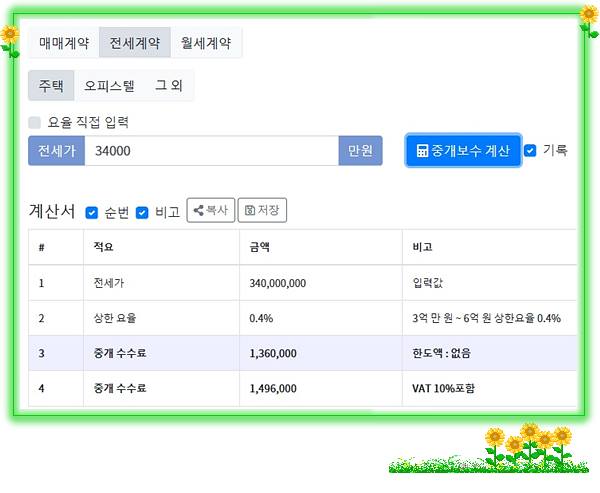Image resolution: width=600 pixels, height=493 pixels.
Task: Enable the 요율 직접 입력 checkbox
Action: (x=34, y=122)
